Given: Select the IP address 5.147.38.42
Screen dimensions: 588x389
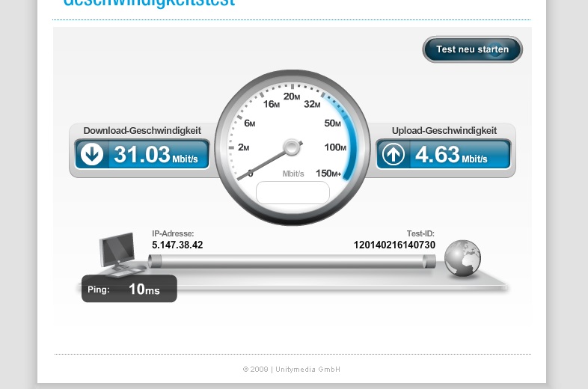Looking at the screenshot, I should (x=177, y=245).
